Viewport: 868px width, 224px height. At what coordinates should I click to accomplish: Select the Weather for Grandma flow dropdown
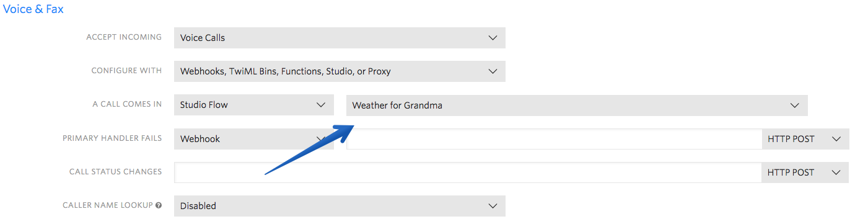pos(577,105)
